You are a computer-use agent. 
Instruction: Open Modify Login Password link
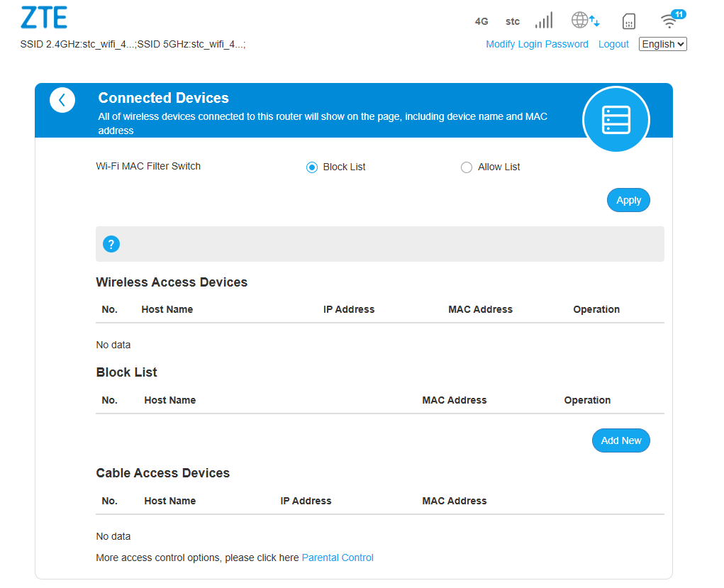(x=537, y=44)
